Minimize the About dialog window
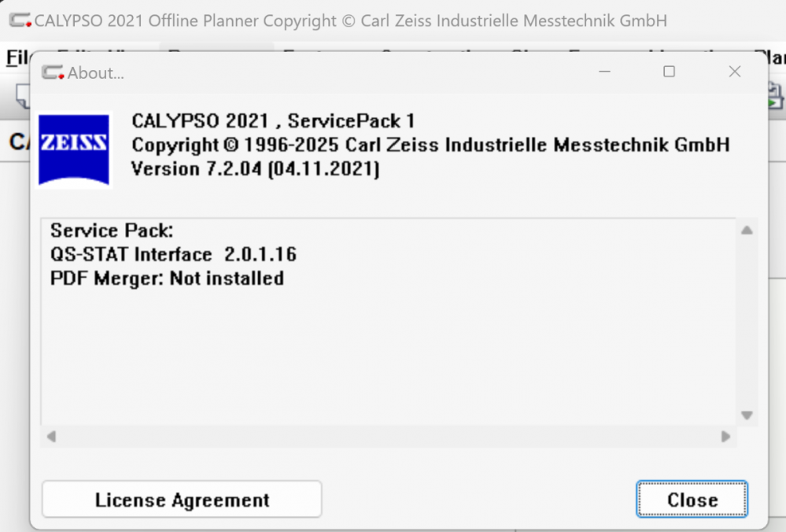 point(605,72)
